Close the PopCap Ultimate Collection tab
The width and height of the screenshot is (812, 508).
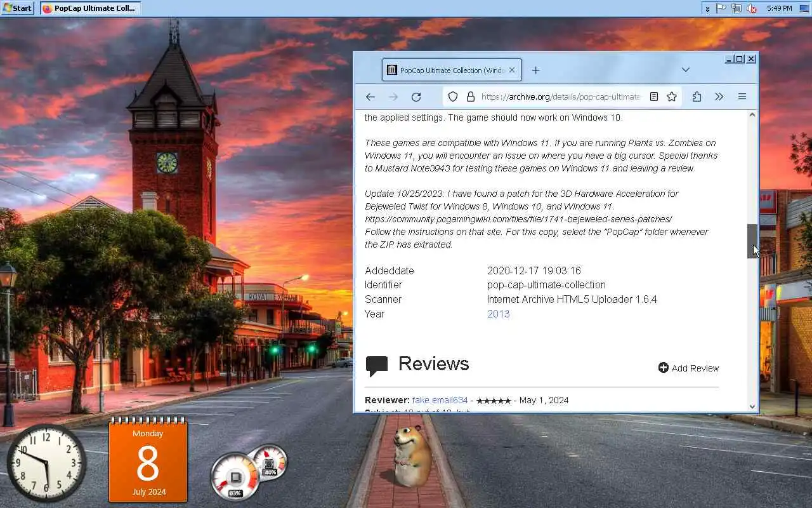[x=512, y=70]
